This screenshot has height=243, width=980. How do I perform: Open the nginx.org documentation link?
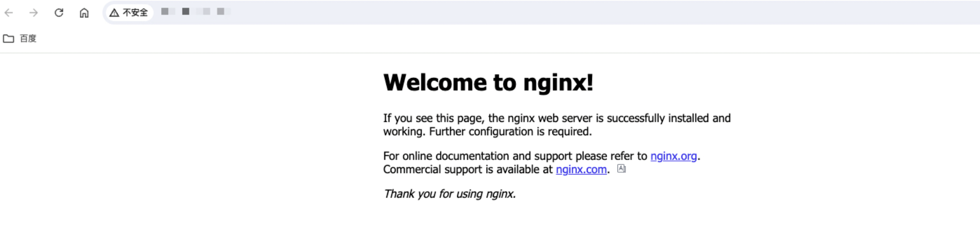pyautogui.click(x=674, y=156)
